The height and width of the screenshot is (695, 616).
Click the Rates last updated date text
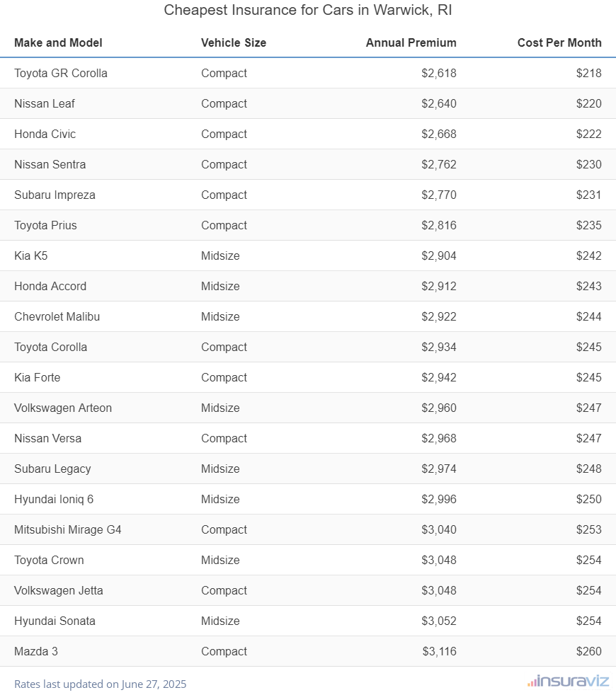[100, 684]
